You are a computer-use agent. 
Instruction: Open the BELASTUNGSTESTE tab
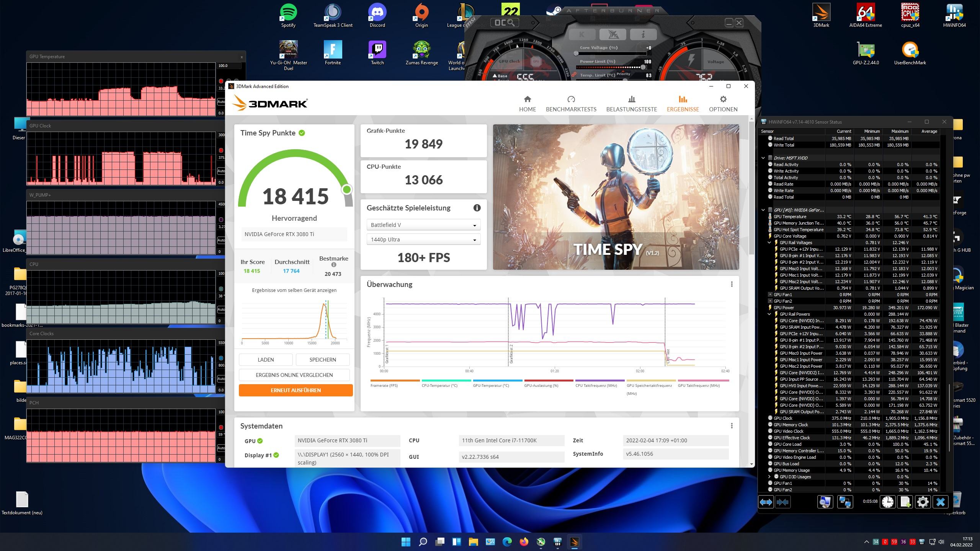[631, 104]
